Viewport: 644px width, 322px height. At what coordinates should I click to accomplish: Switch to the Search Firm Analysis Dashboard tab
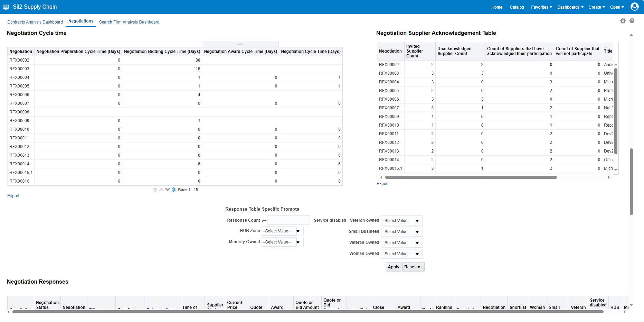(129, 22)
